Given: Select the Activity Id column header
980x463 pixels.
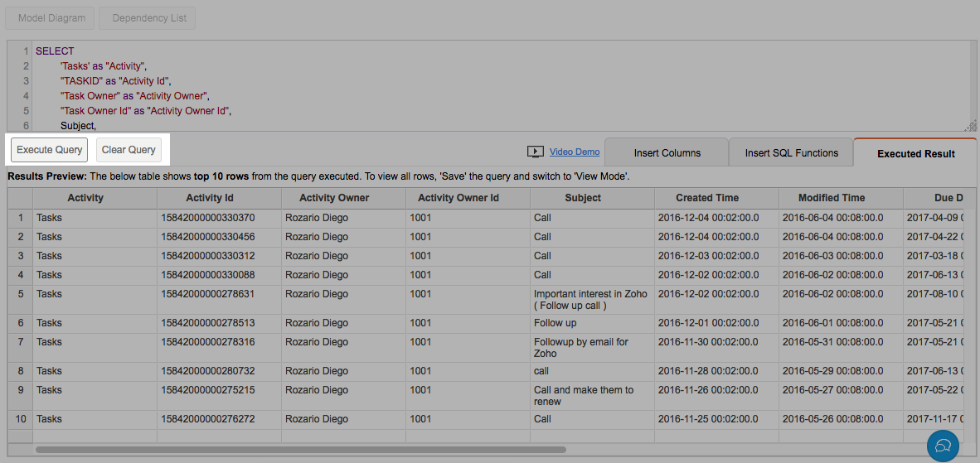Looking at the screenshot, I should (x=210, y=198).
